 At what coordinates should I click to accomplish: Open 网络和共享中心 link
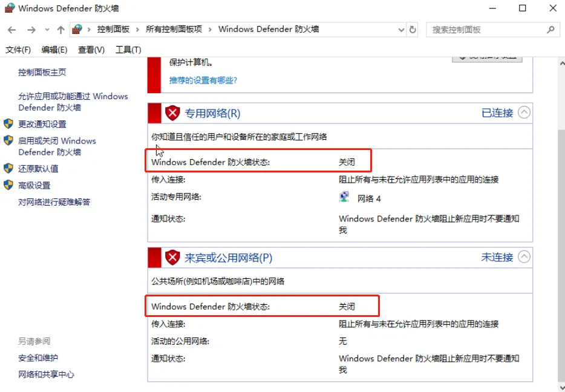(46, 374)
